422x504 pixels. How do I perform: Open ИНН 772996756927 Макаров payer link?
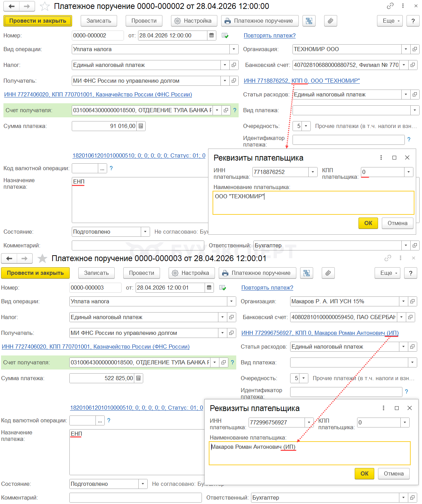tap(320, 333)
